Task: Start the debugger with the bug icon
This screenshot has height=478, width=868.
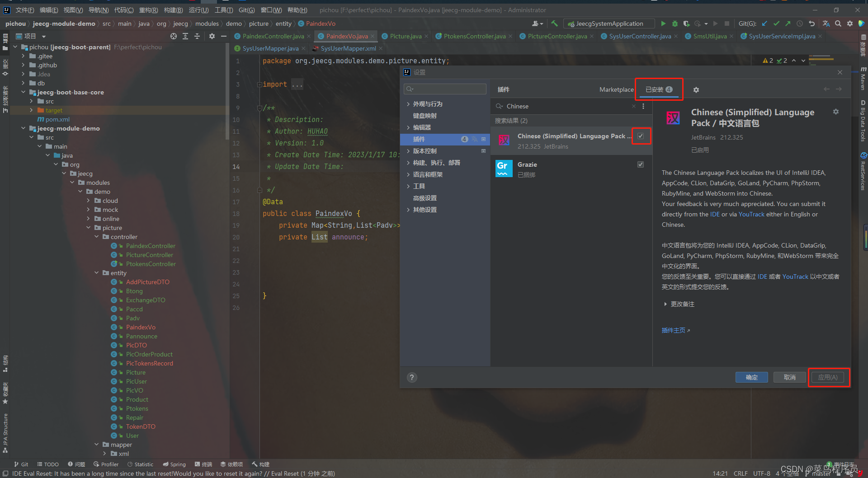Action: point(674,23)
